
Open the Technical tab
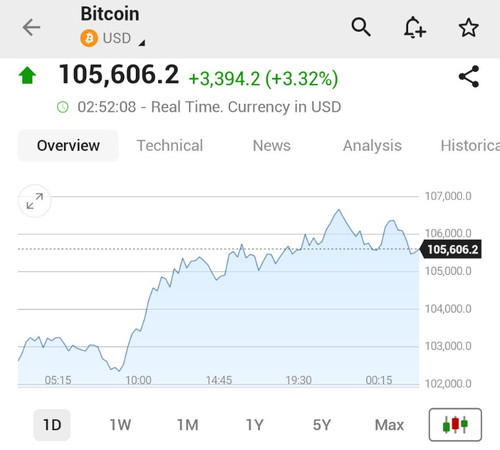pyautogui.click(x=170, y=146)
